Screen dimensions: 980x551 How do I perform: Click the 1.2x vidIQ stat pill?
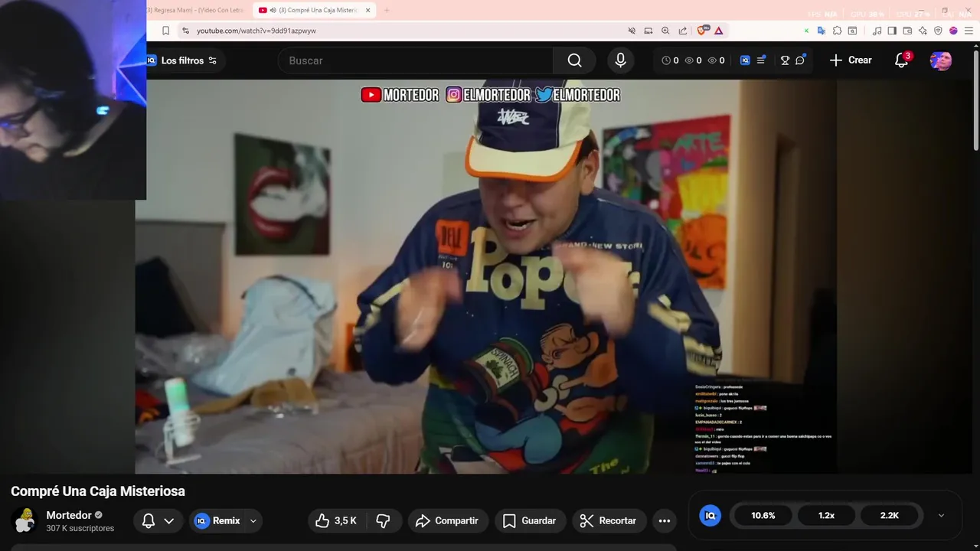(826, 516)
